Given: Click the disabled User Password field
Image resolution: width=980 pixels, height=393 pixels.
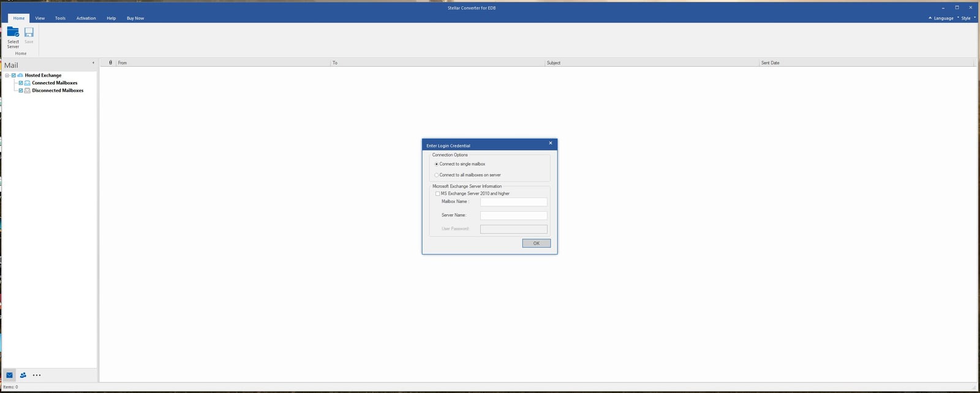Looking at the screenshot, I should pyautogui.click(x=513, y=229).
